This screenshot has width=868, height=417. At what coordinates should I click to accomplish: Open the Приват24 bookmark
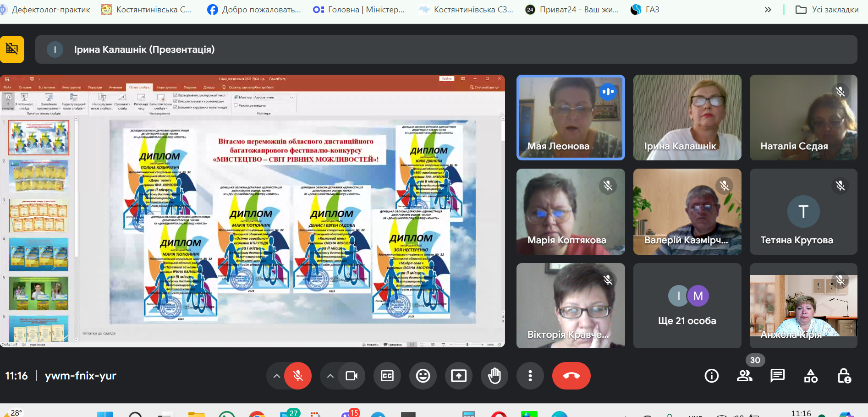[x=572, y=10]
